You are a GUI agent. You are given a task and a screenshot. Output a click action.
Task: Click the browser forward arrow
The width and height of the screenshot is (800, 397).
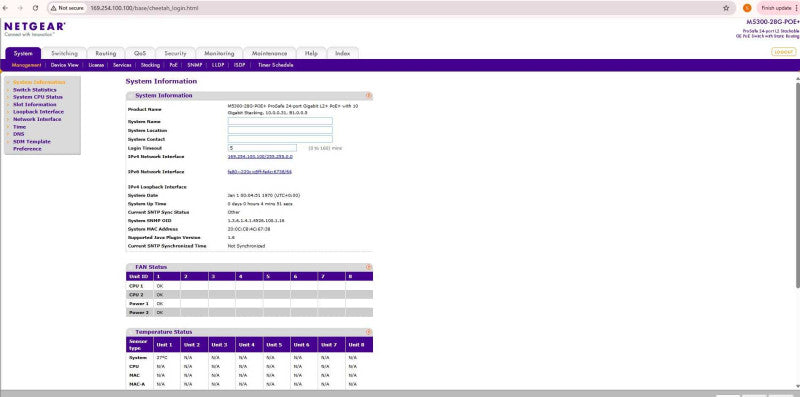[20, 8]
